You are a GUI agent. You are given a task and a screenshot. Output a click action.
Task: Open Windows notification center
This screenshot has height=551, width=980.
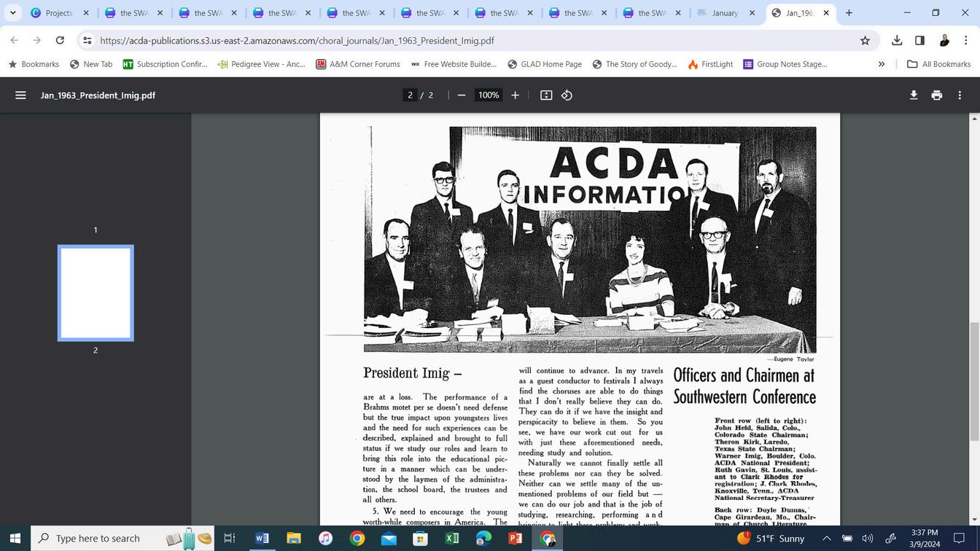960,539
